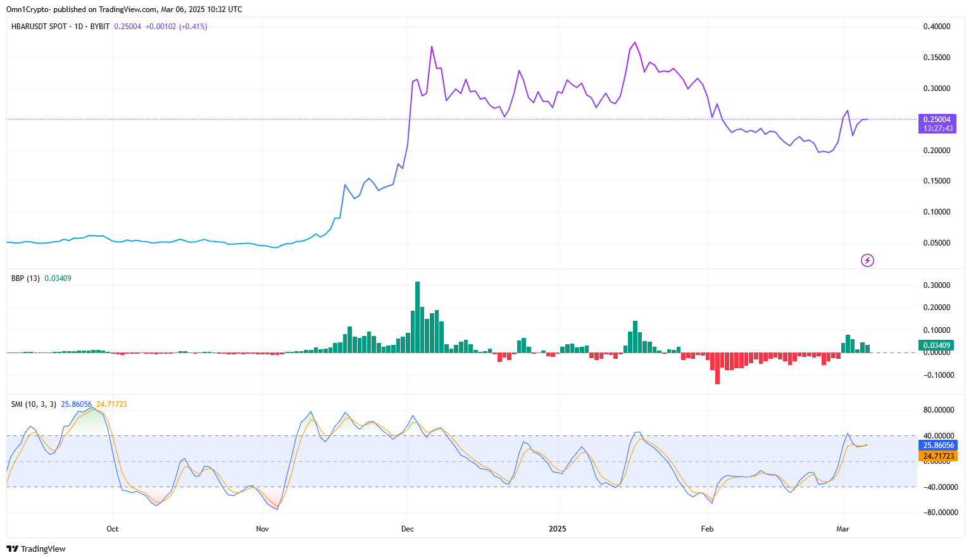Screen dimensions: 971x560
Task: Click the countdown timer 13:27:43
Action: pyautogui.click(x=937, y=128)
